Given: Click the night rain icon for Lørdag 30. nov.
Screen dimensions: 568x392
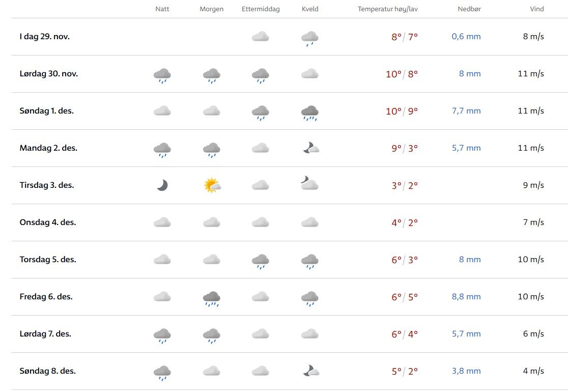Looking at the screenshot, I should 162,75.
